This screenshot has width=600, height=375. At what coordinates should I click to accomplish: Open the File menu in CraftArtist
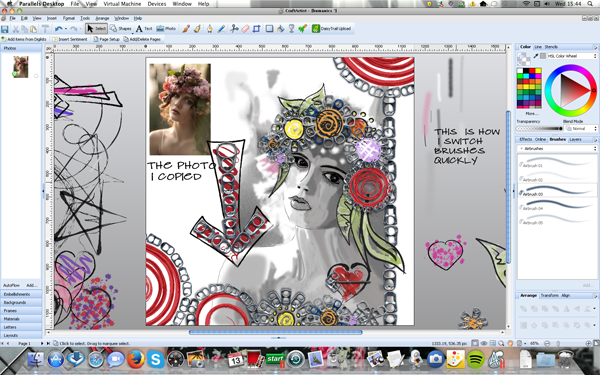tap(12, 18)
